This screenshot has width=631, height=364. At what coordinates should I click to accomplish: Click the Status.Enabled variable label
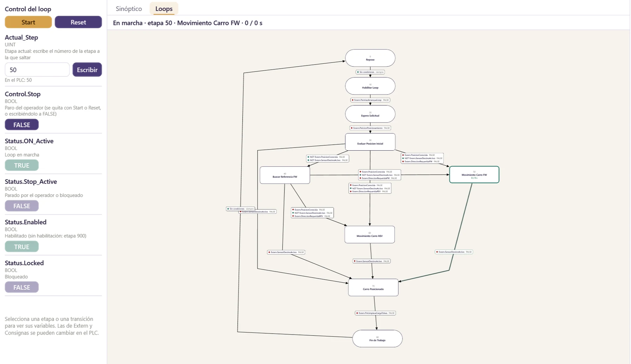coord(26,222)
